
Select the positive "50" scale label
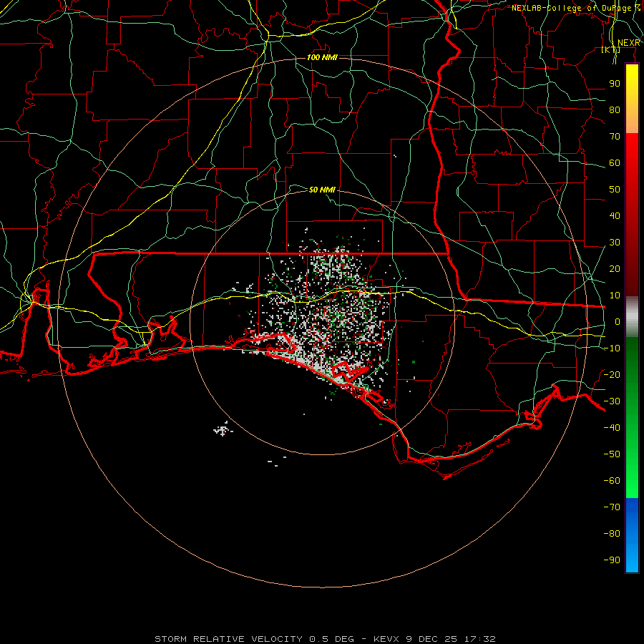coord(615,190)
